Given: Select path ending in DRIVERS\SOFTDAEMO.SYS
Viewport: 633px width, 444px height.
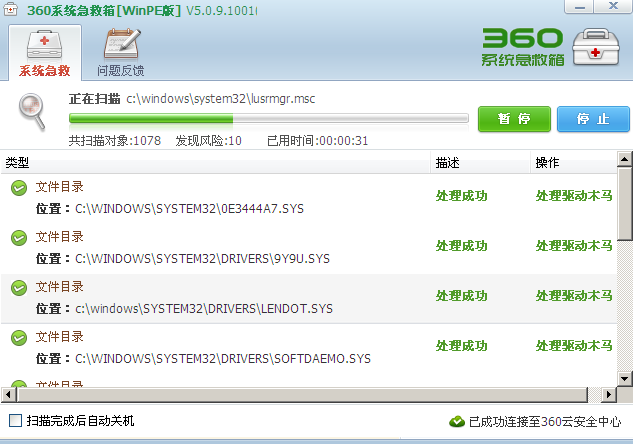Looking at the screenshot, I should pyautogui.click(x=223, y=359).
